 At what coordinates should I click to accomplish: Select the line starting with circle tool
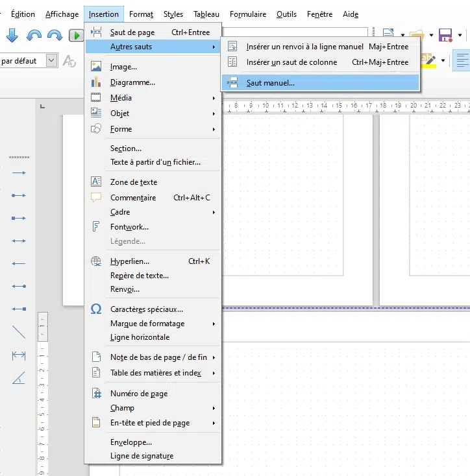(x=19, y=195)
